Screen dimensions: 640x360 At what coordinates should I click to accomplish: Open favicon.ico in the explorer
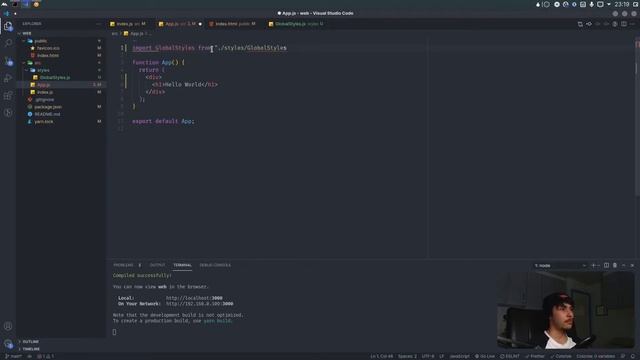tap(61, 48)
